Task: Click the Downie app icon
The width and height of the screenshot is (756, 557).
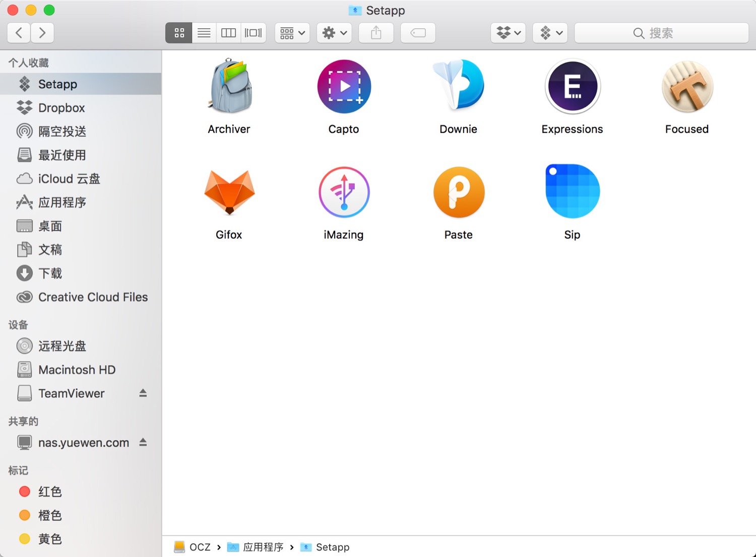Action: coord(458,86)
